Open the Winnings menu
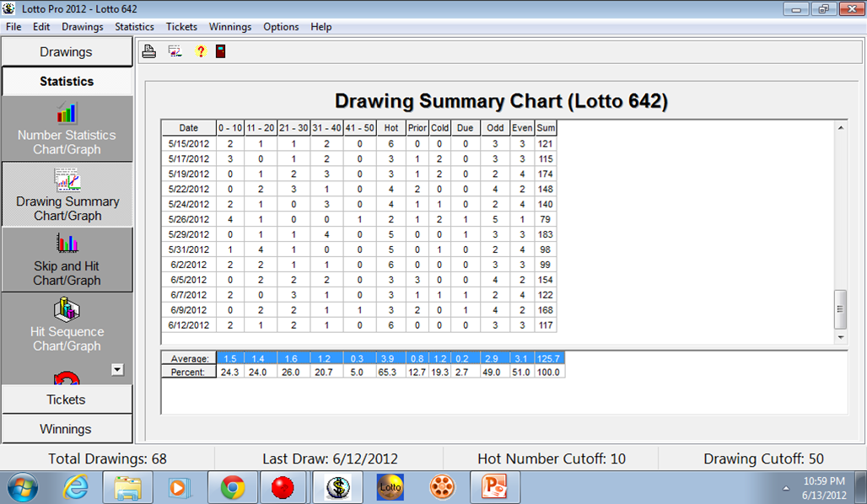867x504 pixels. tap(230, 26)
